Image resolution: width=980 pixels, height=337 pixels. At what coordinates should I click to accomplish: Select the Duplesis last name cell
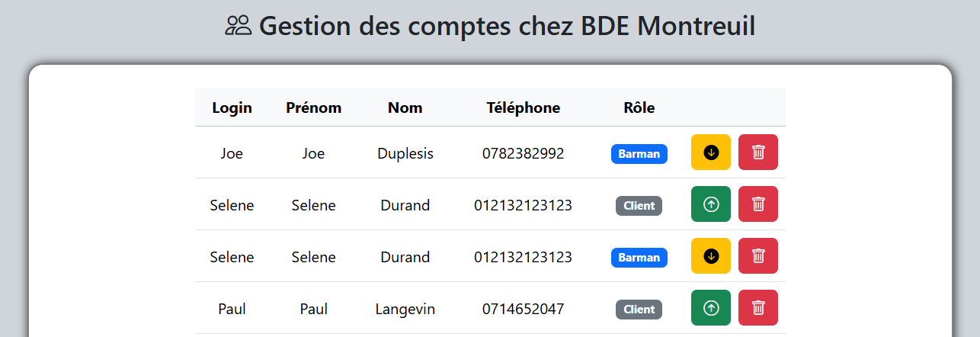pos(405,153)
